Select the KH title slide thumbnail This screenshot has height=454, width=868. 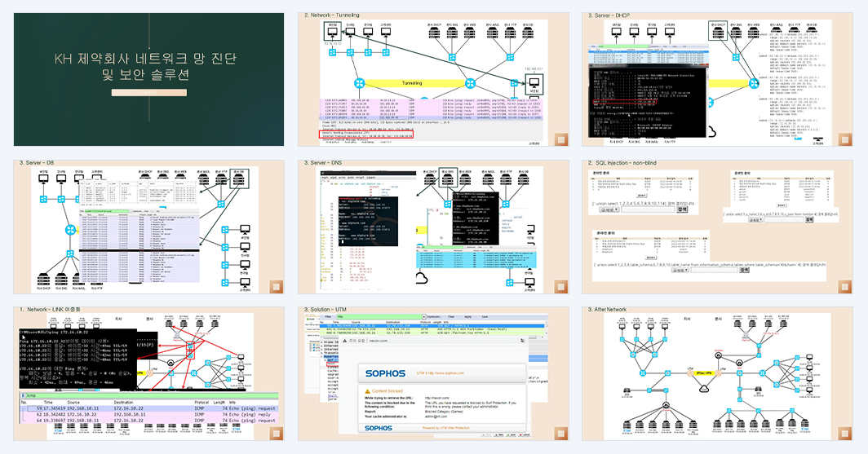[x=149, y=80]
